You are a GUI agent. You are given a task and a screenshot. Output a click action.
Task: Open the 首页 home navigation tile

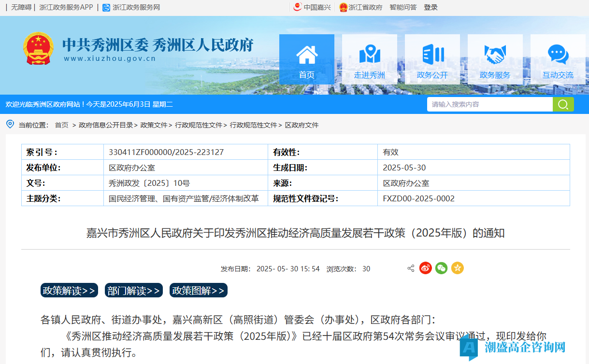point(306,59)
